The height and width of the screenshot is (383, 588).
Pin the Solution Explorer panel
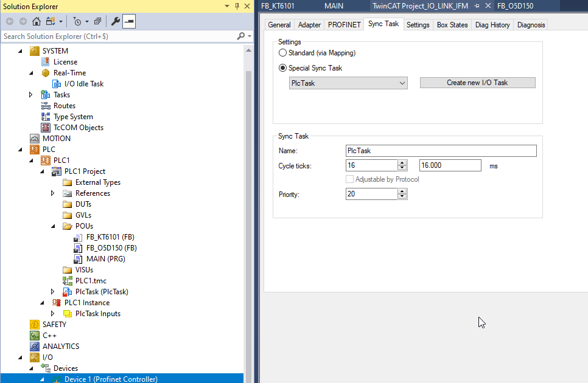236,6
